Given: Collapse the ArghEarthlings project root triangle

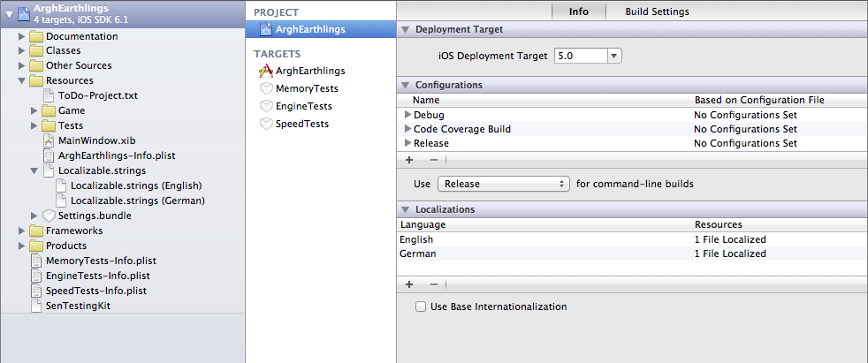Looking at the screenshot, I should pos(10,14).
